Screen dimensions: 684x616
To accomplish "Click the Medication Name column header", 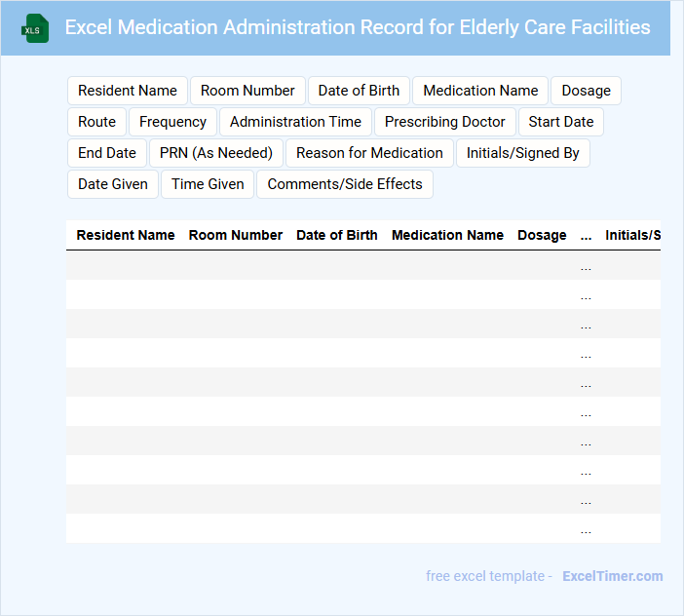I will pyautogui.click(x=447, y=235).
